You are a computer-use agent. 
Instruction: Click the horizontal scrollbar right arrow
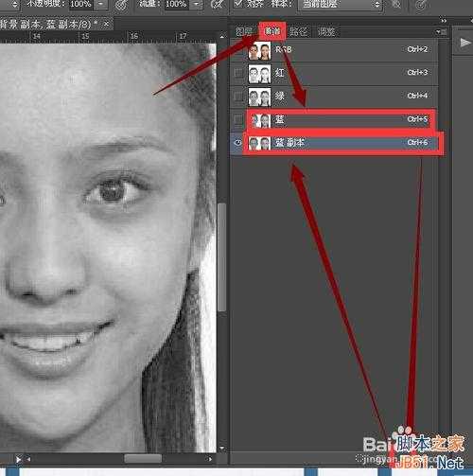coord(209,459)
